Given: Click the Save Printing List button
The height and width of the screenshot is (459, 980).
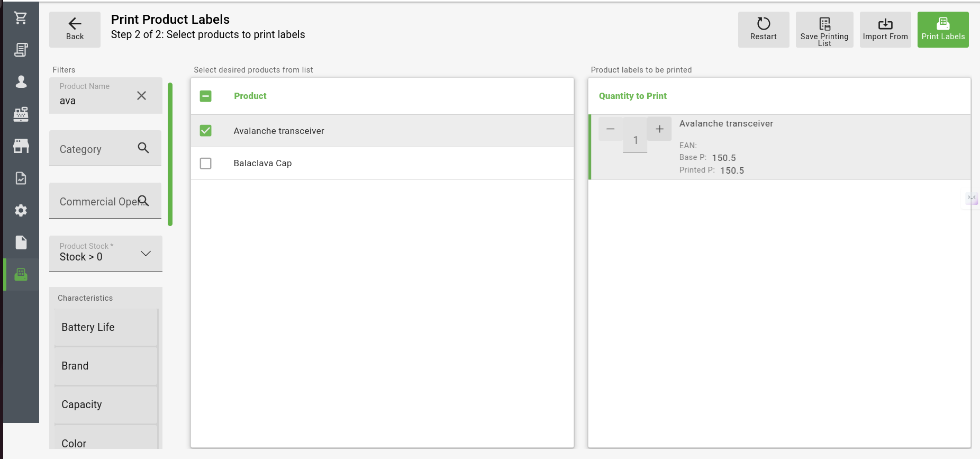Looking at the screenshot, I should [x=824, y=30].
